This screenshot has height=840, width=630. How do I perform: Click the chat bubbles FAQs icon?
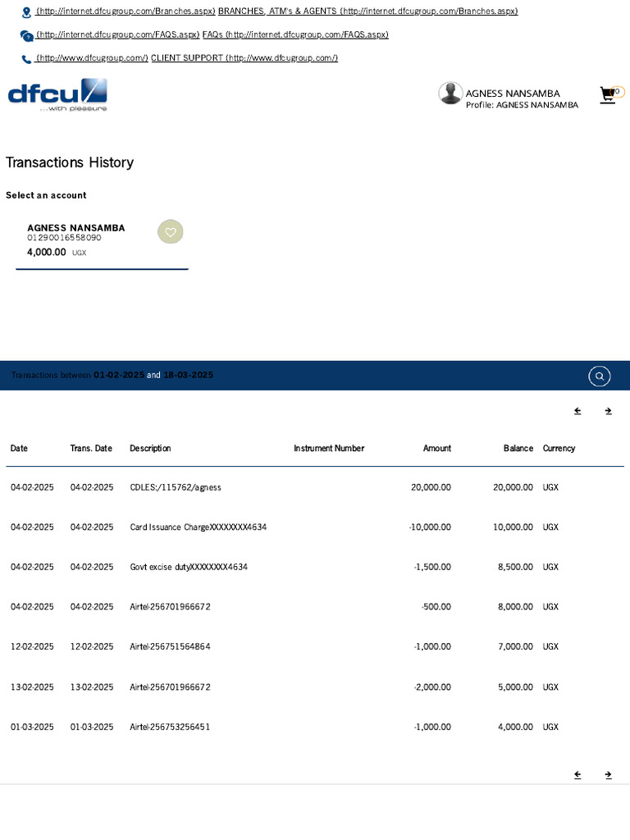27,36
